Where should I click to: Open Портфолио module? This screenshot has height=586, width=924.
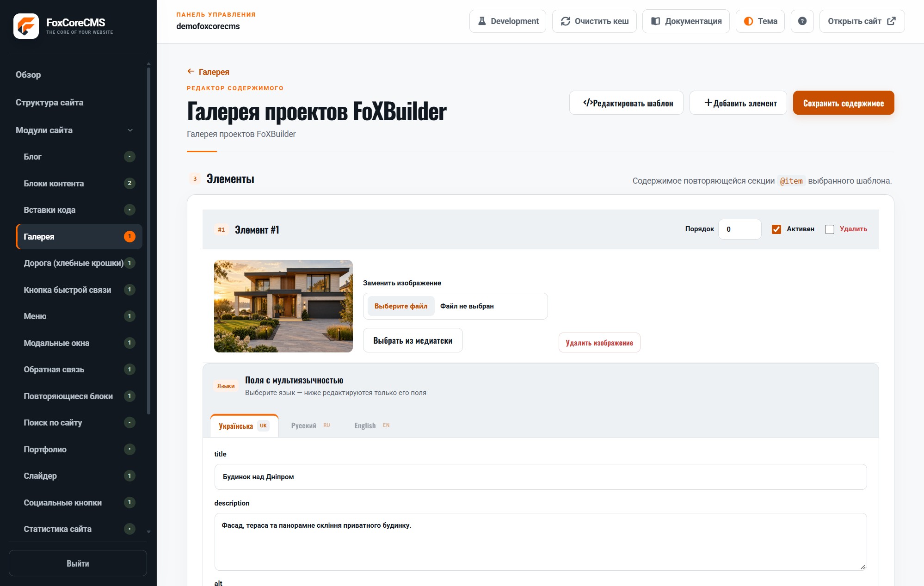click(79, 450)
